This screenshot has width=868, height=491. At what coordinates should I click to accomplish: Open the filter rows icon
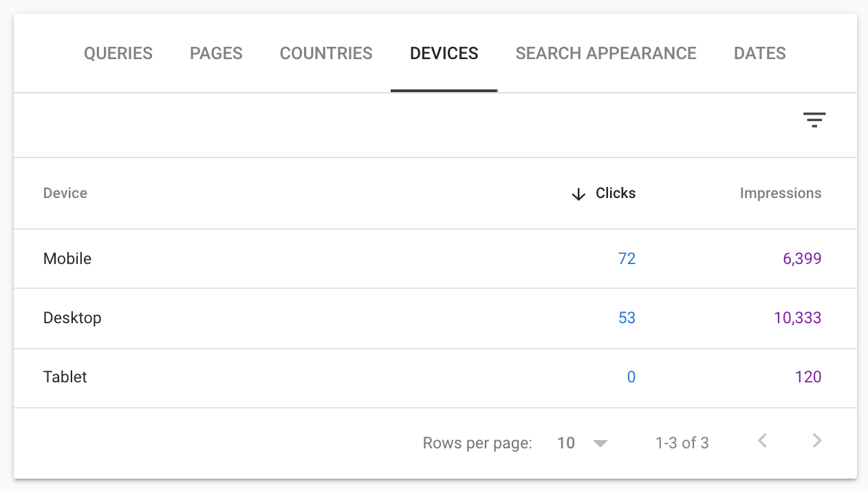click(x=814, y=120)
